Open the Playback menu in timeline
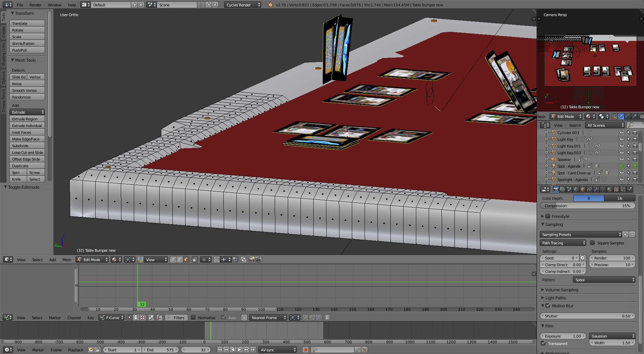Viewport: 644px width, 354px height. click(75, 350)
